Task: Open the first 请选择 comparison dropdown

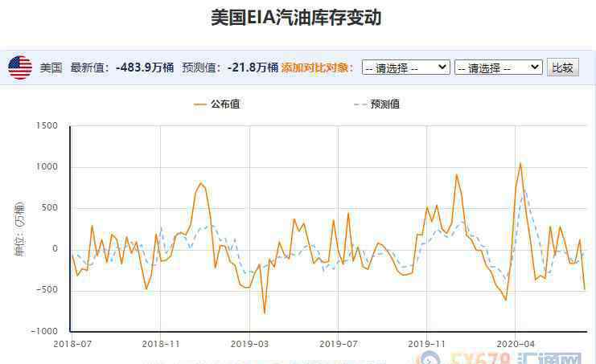Action: click(405, 67)
